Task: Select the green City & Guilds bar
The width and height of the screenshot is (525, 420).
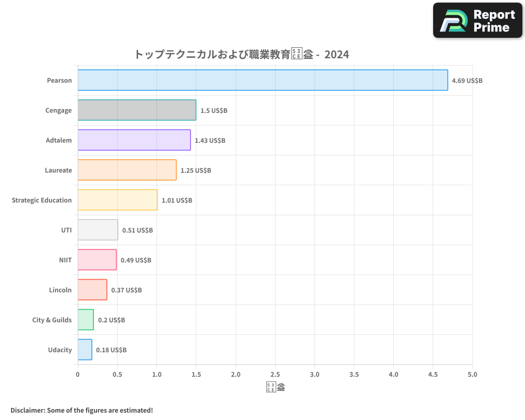Action: (86, 320)
